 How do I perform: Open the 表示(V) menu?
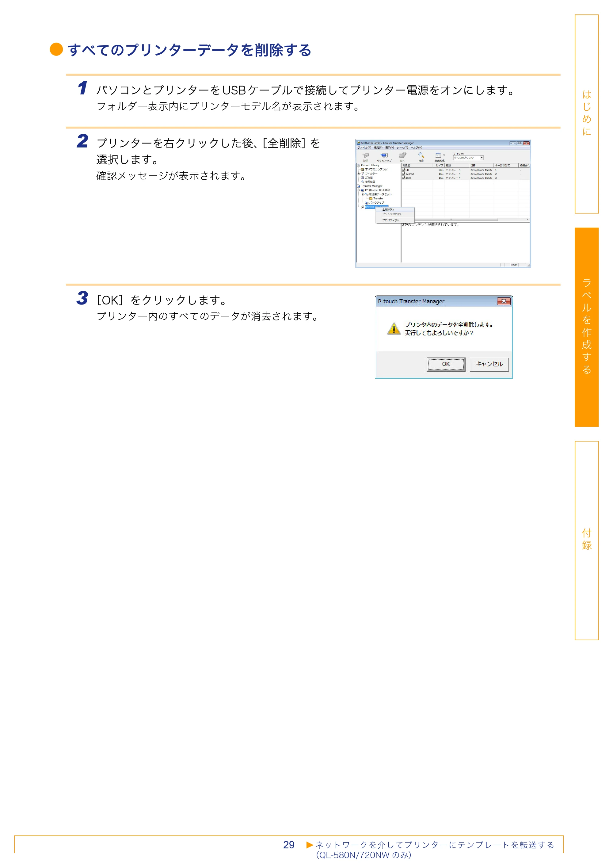[390, 148]
